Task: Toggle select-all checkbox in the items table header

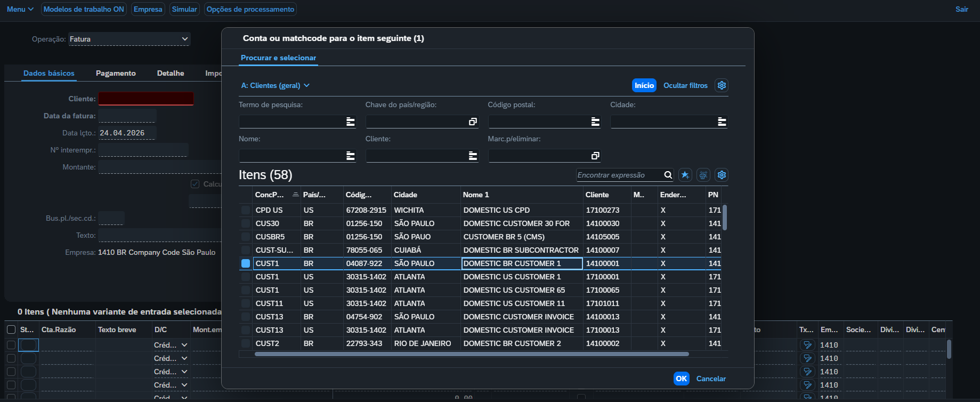Action: tap(11, 329)
